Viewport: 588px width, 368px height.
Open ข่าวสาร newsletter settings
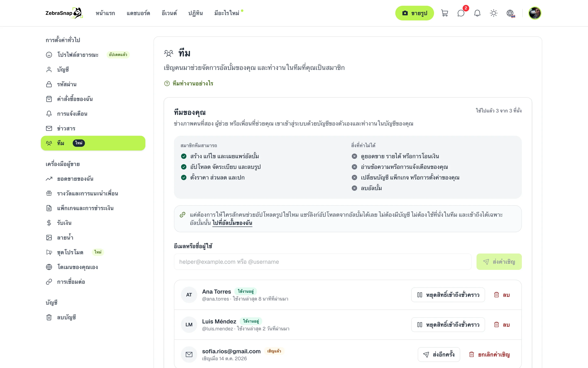93,128
